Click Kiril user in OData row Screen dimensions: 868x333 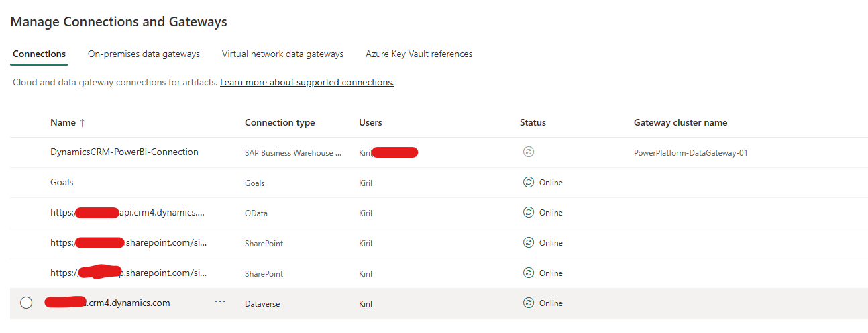click(366, 213)
